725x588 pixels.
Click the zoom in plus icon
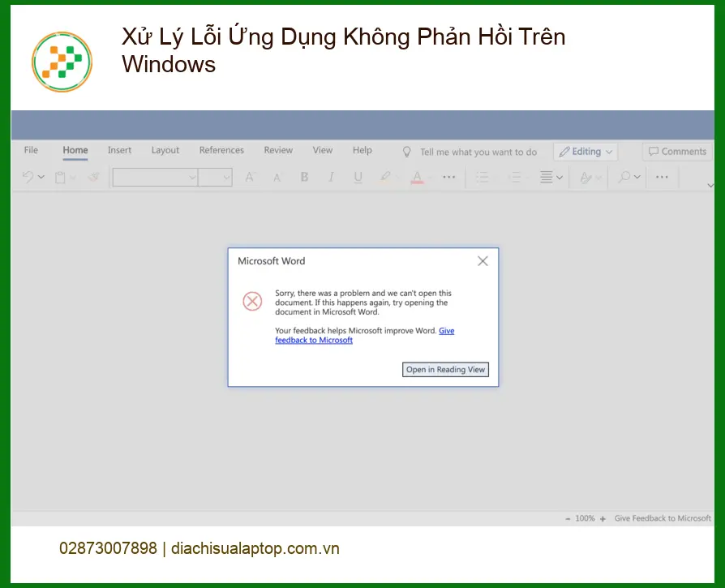coord(603,519)
